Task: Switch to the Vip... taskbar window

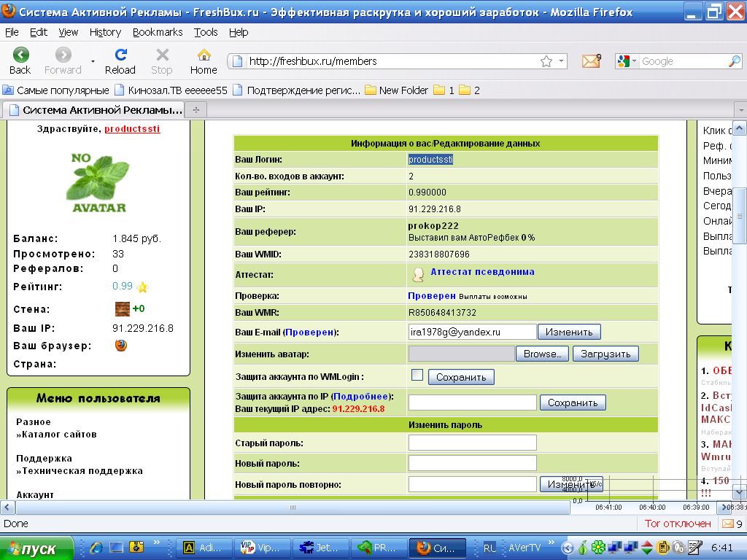Action: pyautogui.click(x=262, y=548)
